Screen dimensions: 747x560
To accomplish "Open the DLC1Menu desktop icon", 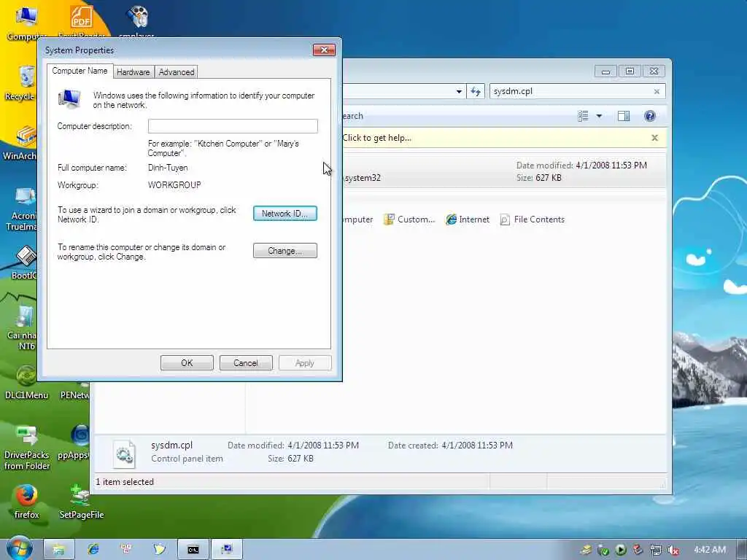I will point(26,382).
